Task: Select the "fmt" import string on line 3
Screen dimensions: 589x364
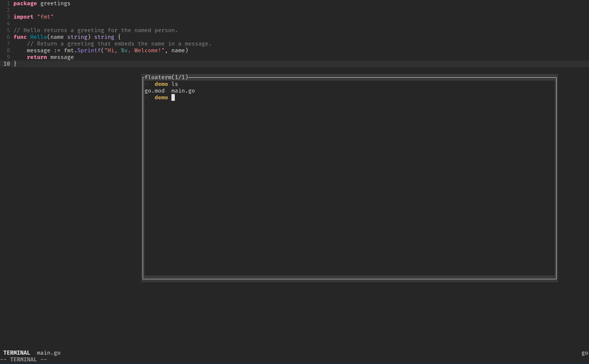Action: click(45, 17)
